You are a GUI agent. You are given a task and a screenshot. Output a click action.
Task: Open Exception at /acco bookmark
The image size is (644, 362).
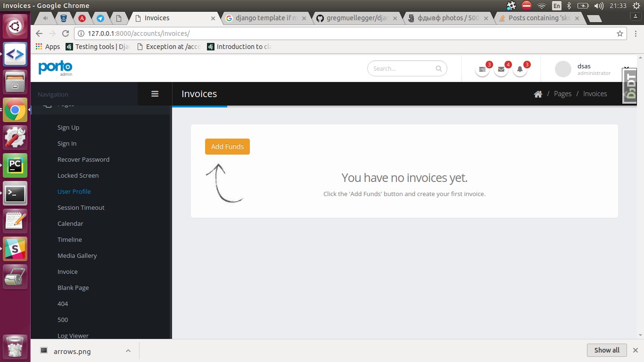coord(168,47)
